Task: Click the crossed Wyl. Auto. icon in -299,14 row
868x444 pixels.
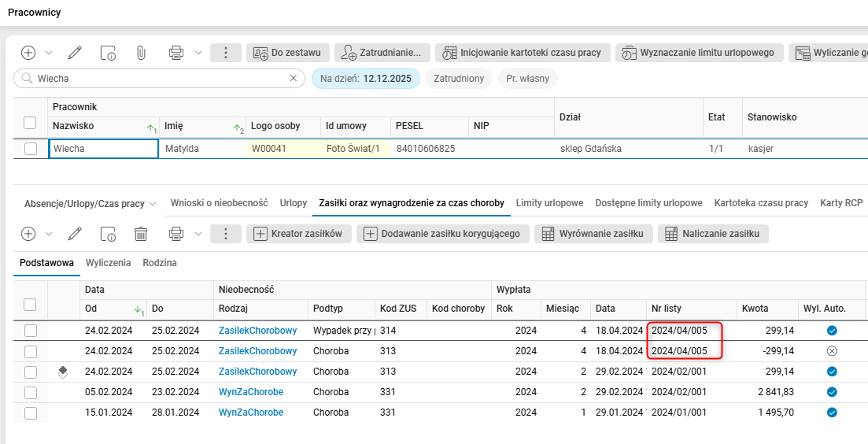Action: tap(832, 351)
